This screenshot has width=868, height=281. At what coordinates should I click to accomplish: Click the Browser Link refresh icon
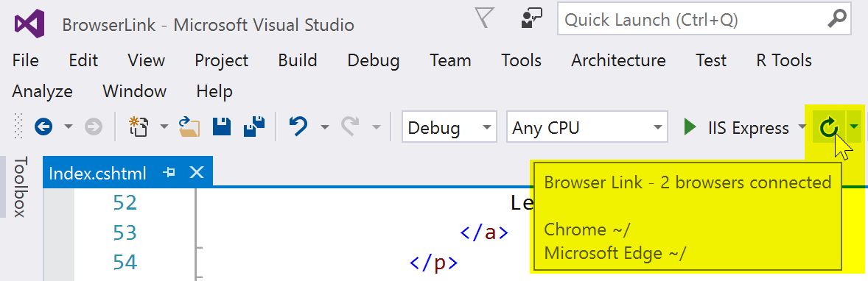[829, 128]
